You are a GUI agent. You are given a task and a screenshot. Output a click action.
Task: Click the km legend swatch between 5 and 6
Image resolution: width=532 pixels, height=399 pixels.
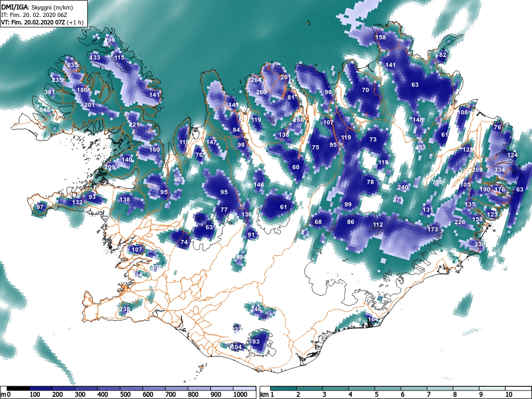tap(388, 388)
